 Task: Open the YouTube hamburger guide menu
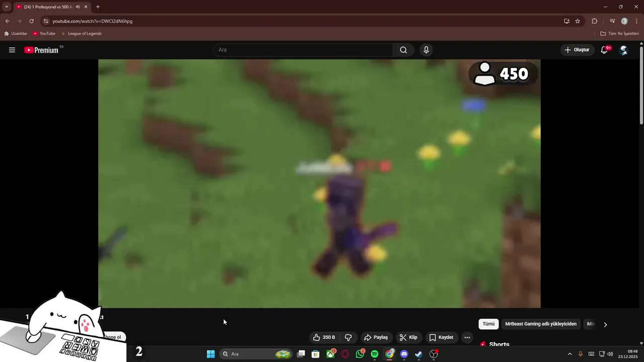(x=12, y=50)
